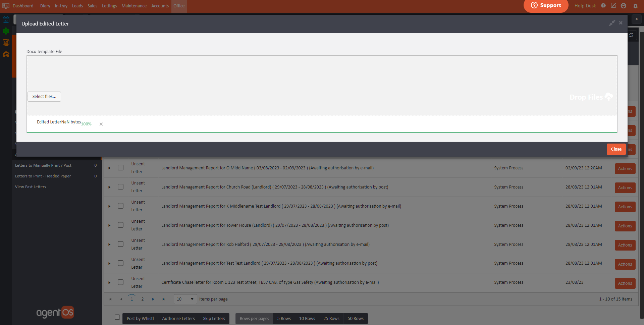Select the Rob Halford report checkbox
This screenshot has height=325, width=644.
point(121,244)
